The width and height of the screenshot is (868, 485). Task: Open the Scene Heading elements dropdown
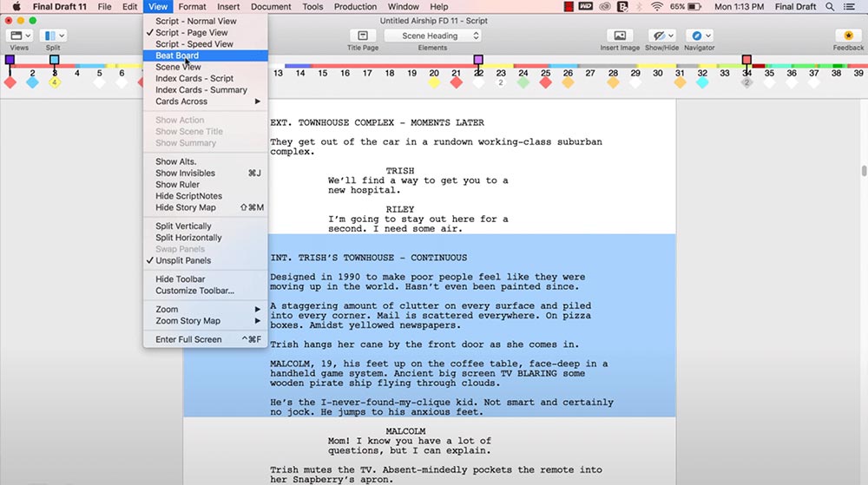tap(432, 36)
